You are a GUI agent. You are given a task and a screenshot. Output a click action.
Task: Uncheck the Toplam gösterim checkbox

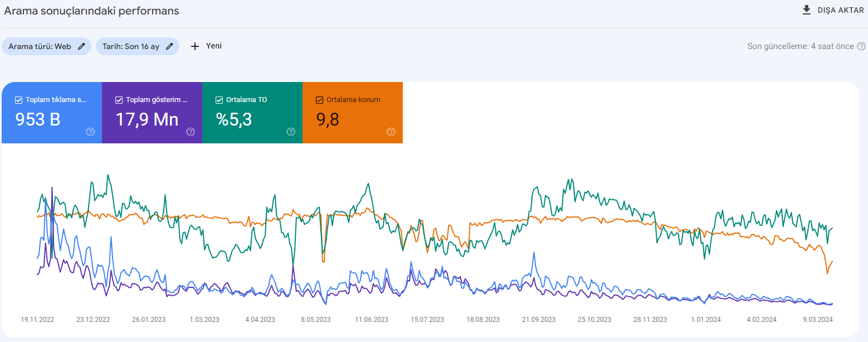[119, 100]
